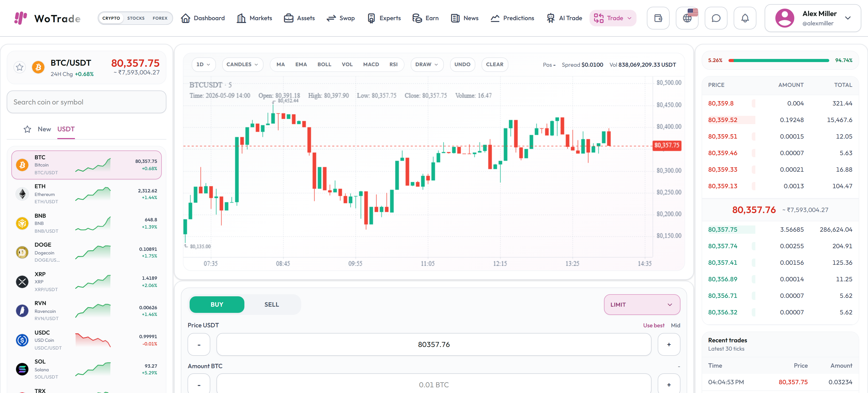
Task: Click the Search coin or symbol field
Action: (x=86, y=102)
